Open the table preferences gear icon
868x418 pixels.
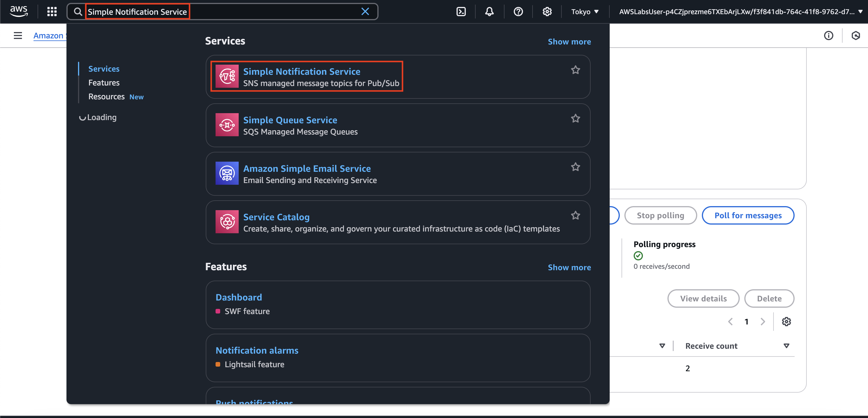[786, 322]
